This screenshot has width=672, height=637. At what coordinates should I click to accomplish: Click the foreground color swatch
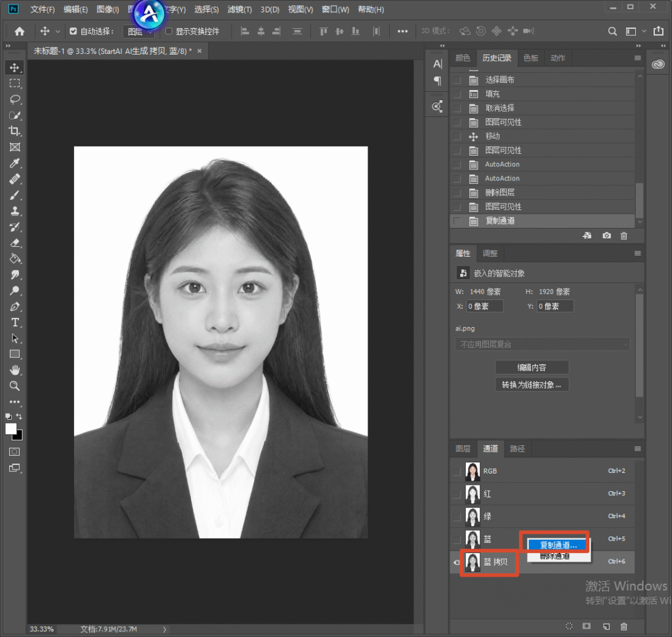(10, 429)
